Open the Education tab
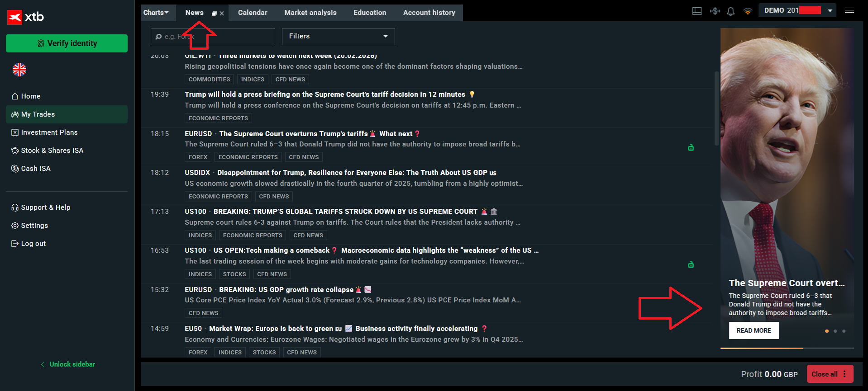 point(370,13)
